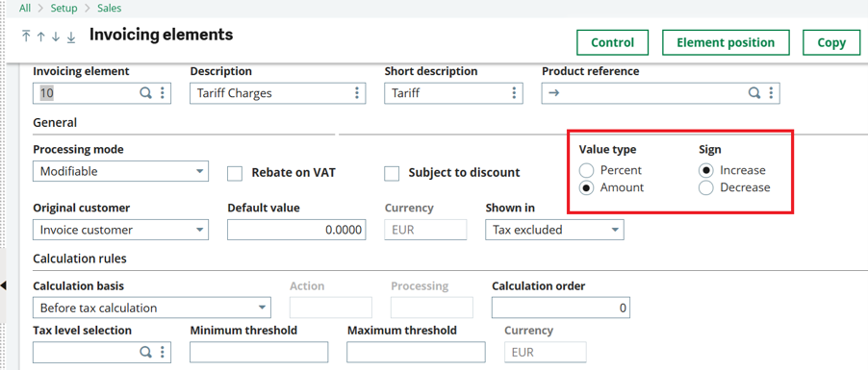Click the Calculation order field
Image resolution: width=868 pixels, height=370 pixels.
coord(561,308)
